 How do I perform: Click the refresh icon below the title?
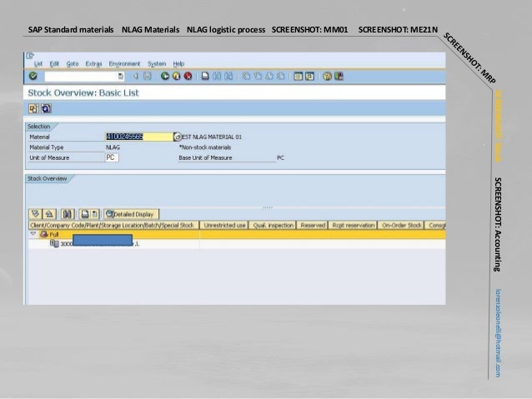click(x=46, y=108)
